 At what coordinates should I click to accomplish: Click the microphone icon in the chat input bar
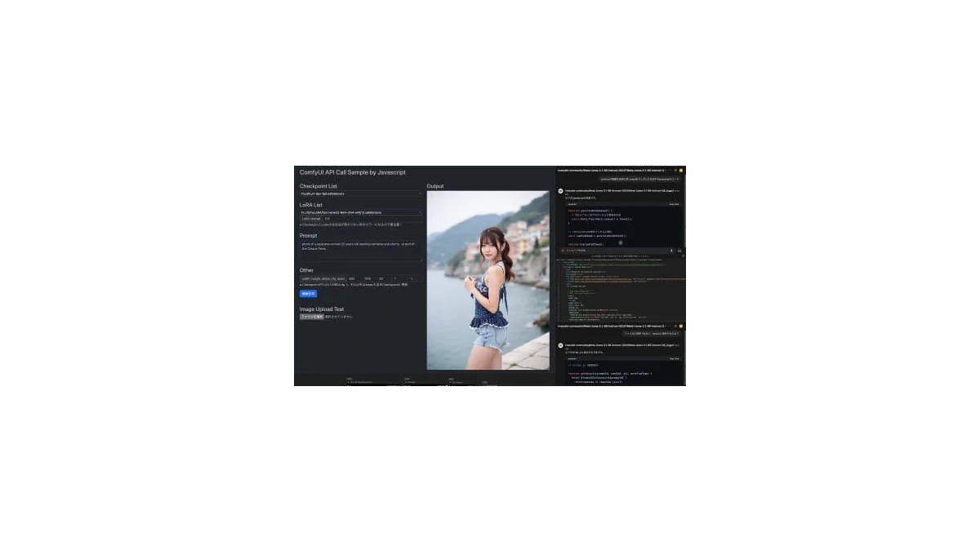(x=671, y=251)
